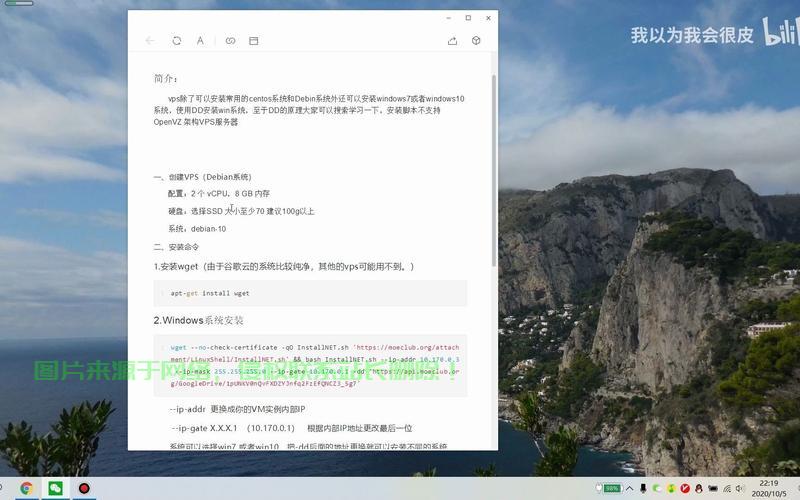Click the line starting 硬盘：选择SSD
800x500 pixels.
241,211
